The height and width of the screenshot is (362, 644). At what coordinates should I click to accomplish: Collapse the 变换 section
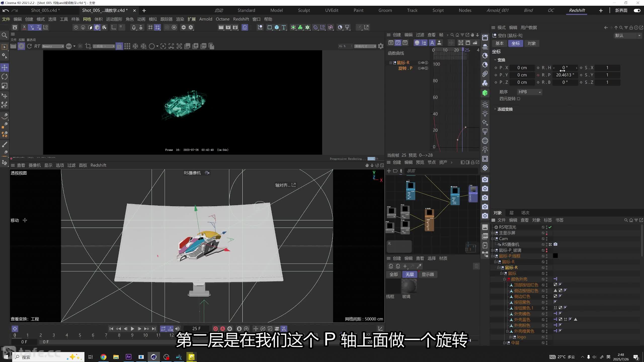click(495, 60)
